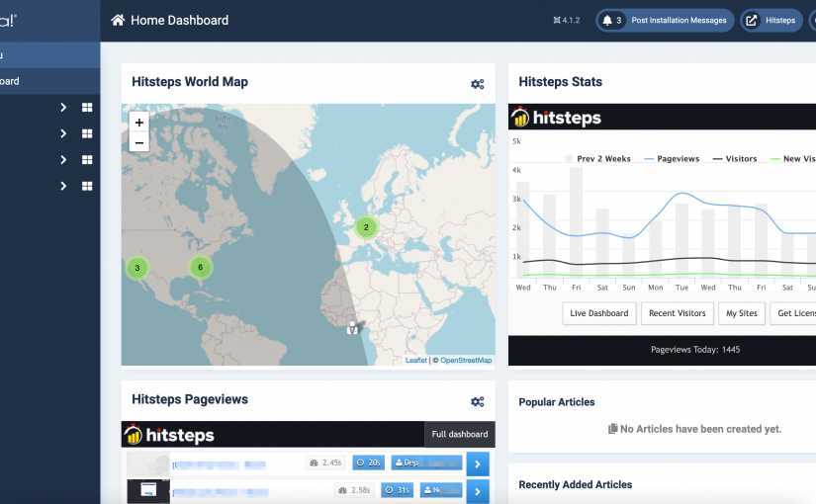Toggle Pageviews chart legend series
Image resolution: width=816 pixels, height=504 pixels.
click(672, 159)
